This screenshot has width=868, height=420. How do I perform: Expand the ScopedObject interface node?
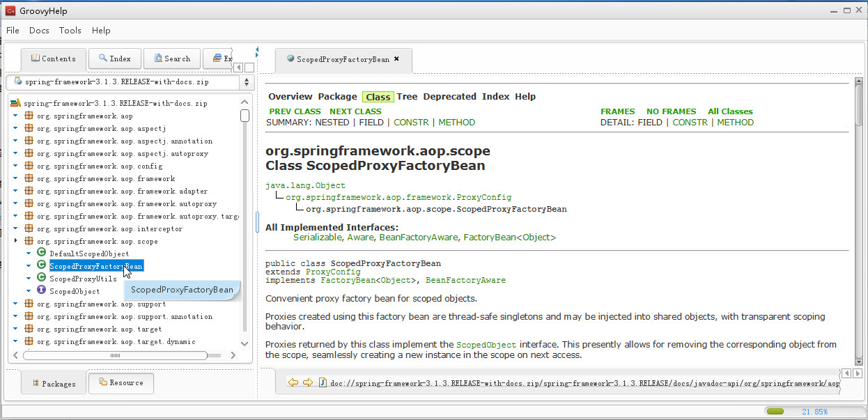point(29,292)
